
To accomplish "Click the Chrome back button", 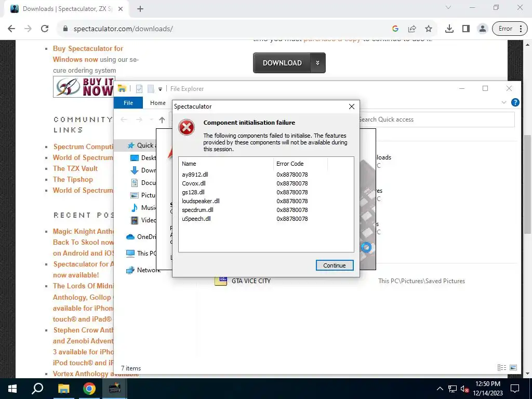I will tap(11, 29).
